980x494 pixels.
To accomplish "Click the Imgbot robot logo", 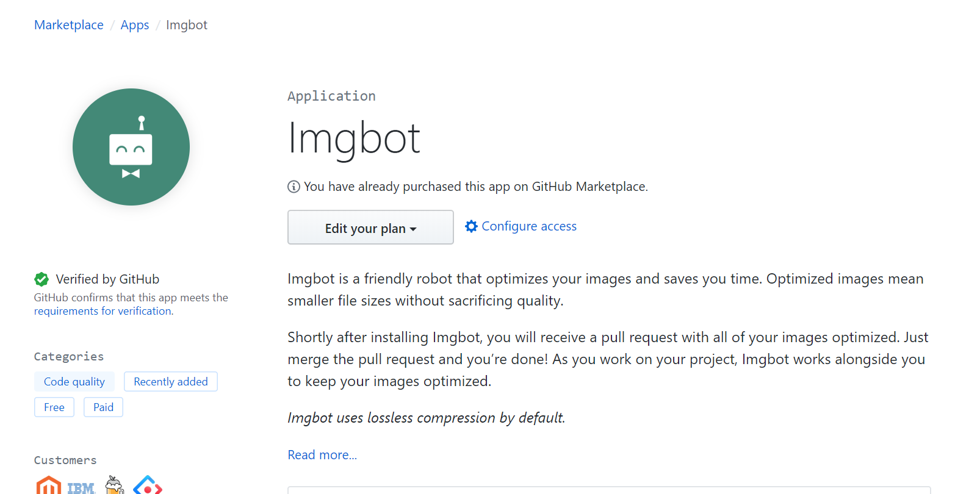I will [131, 147].
